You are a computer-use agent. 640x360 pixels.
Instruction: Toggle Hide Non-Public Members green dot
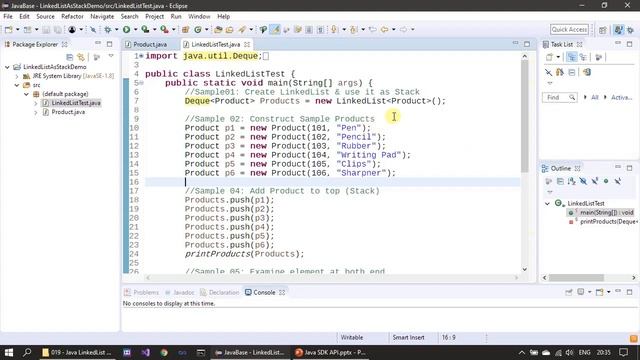[606, 181]
